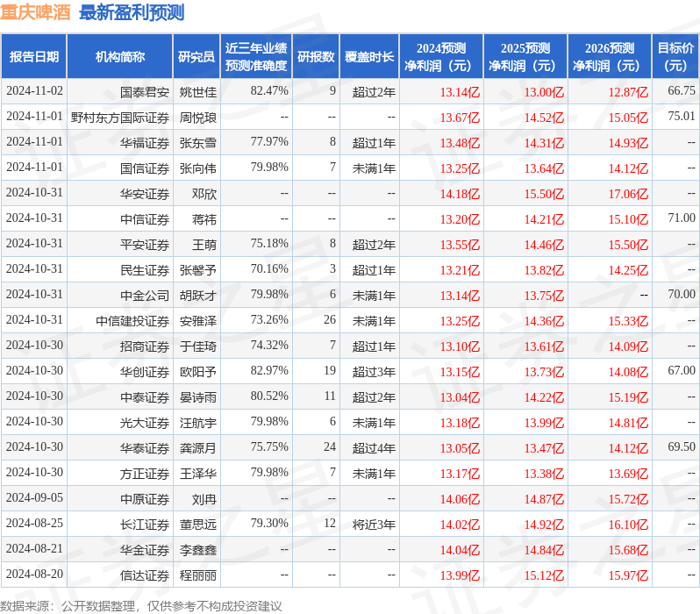Click target price 69.50
The height and width of the screenshot is (614, 700).
pos(682,447)
